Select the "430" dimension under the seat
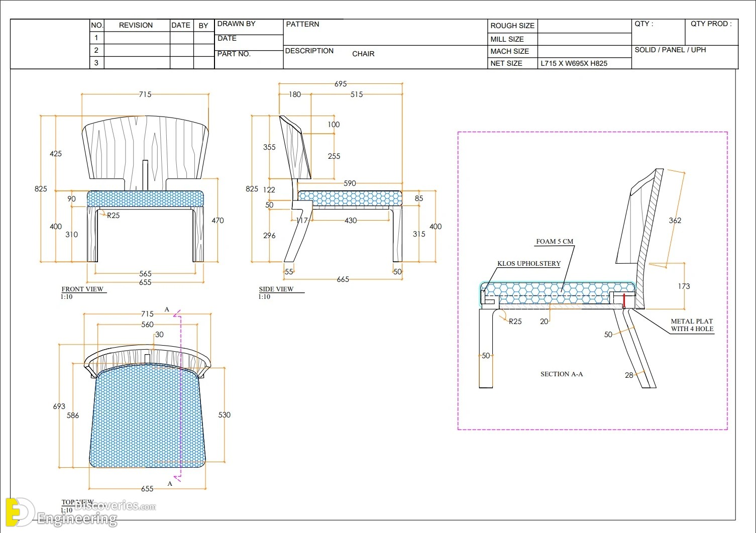 (351, 221)
